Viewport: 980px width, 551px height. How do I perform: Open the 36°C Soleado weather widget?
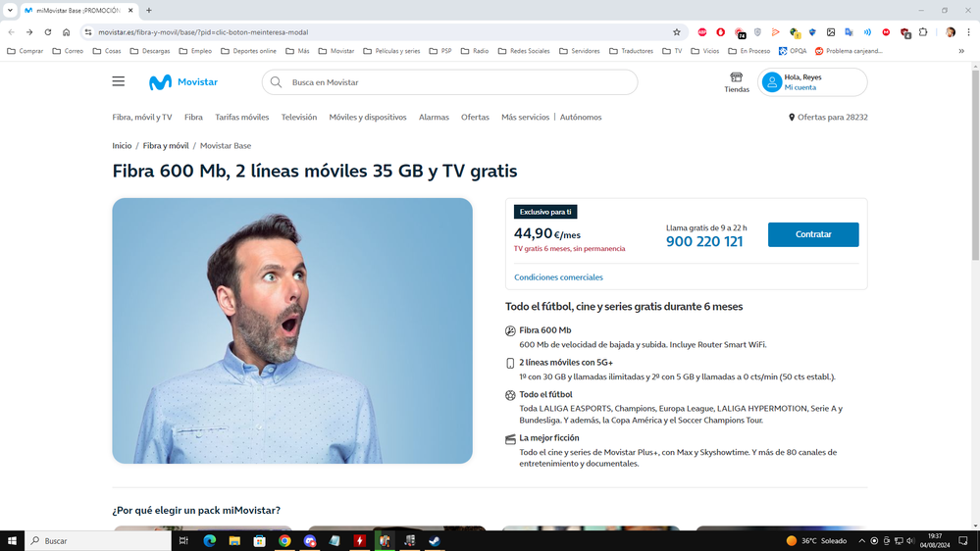tap(816, 540)
